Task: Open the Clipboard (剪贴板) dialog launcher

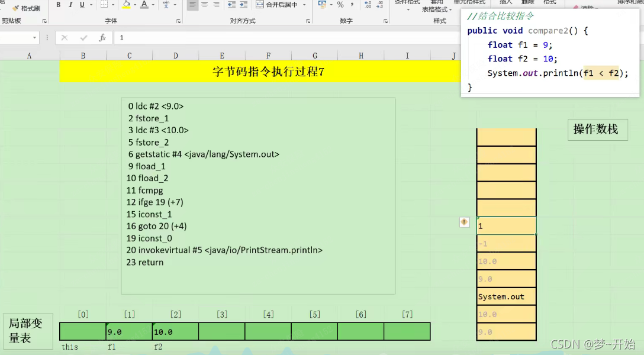Action: pos(44,21)
